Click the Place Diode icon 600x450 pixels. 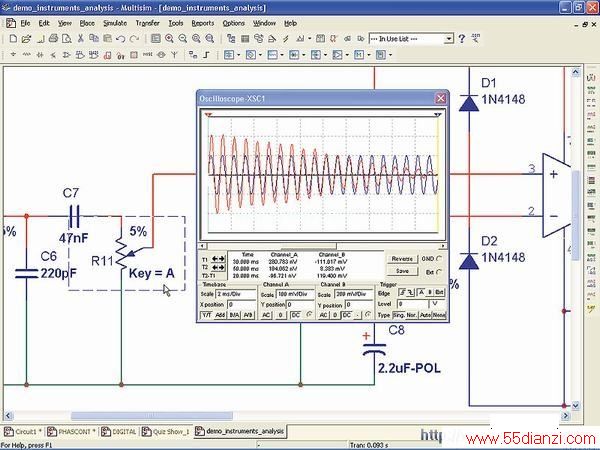40,55
